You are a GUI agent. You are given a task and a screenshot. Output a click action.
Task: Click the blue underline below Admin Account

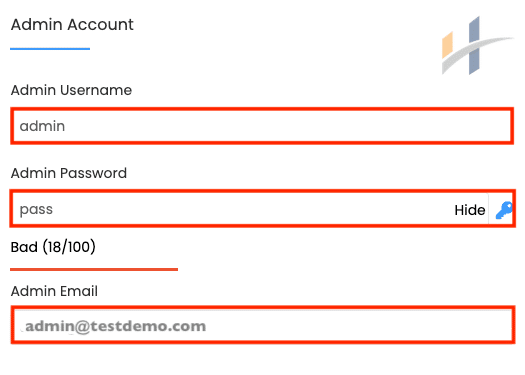tap(50, 49)
